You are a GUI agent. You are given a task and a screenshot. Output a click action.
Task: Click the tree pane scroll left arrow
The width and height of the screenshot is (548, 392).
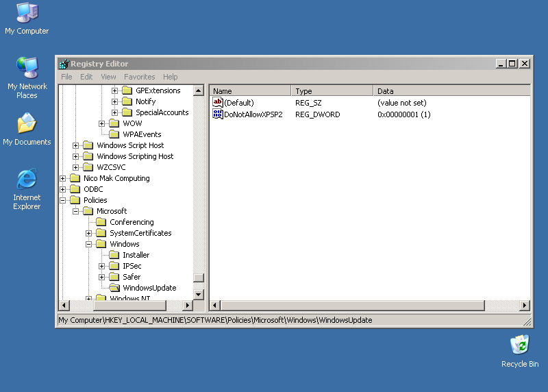tap(64, 305)
